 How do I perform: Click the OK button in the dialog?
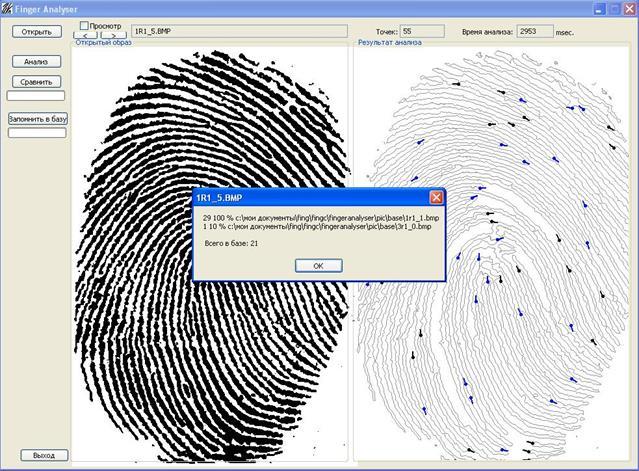(318, 266)
